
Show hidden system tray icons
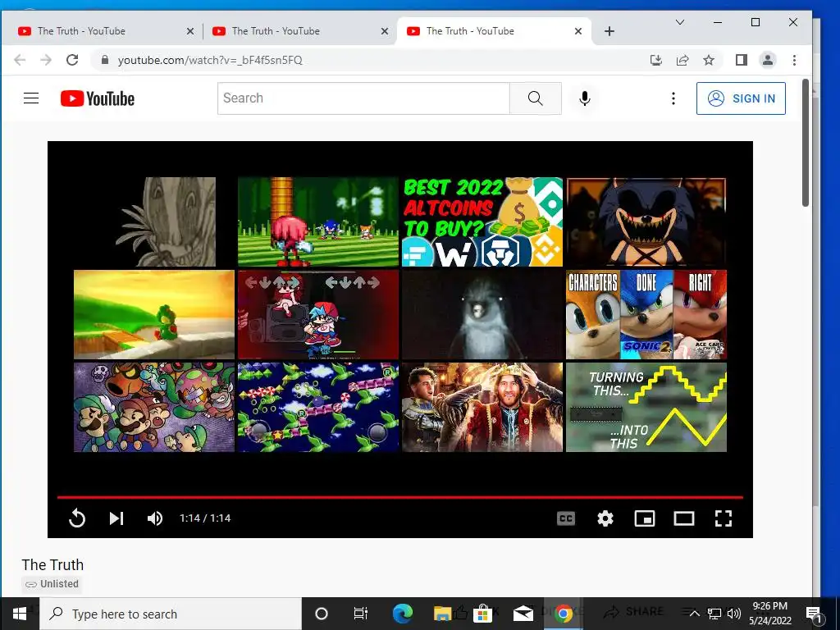(694, 614)
